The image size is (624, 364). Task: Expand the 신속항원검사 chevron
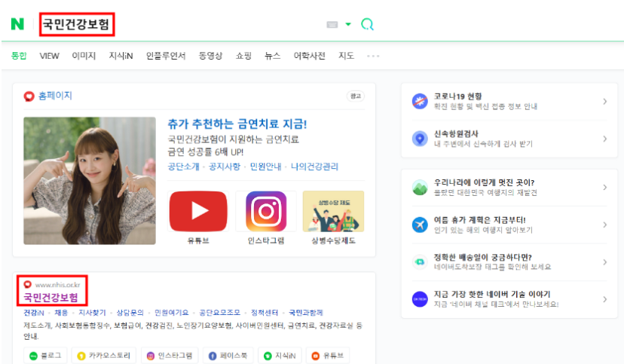tap(604, 139)
